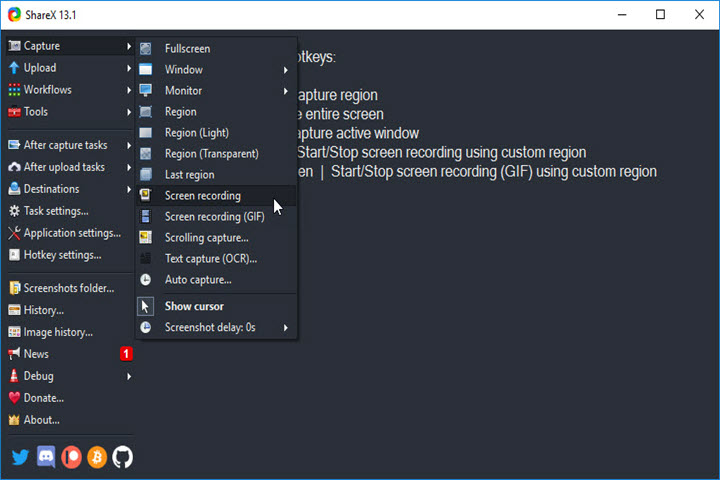Click the Auto capture clock icon
The height and width of the screenshot is (480, 720).
click(146, 279)
